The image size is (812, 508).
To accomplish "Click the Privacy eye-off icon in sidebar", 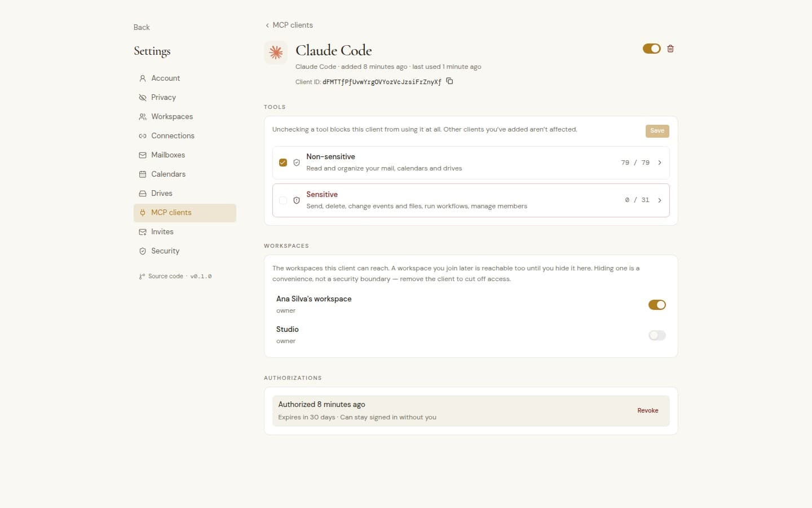I will click(143, 98).
